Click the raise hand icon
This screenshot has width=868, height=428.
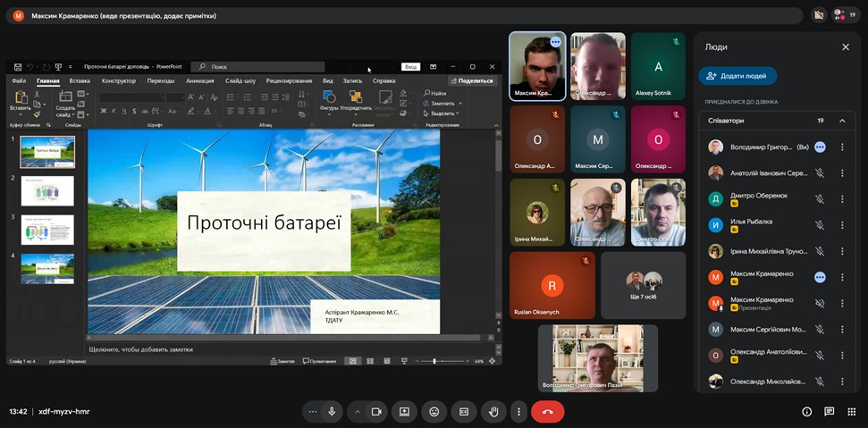point(493,412)
